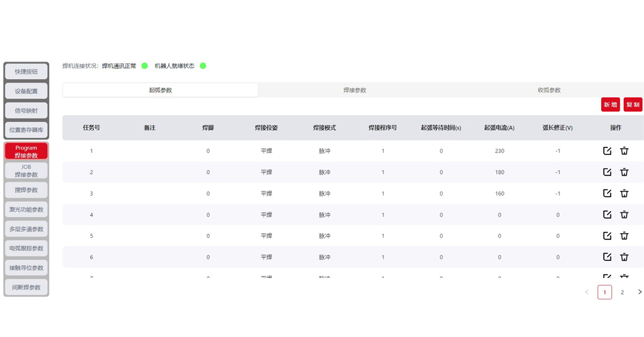
Task: Click the edit icon for task 6
Action: coord(607,257)
